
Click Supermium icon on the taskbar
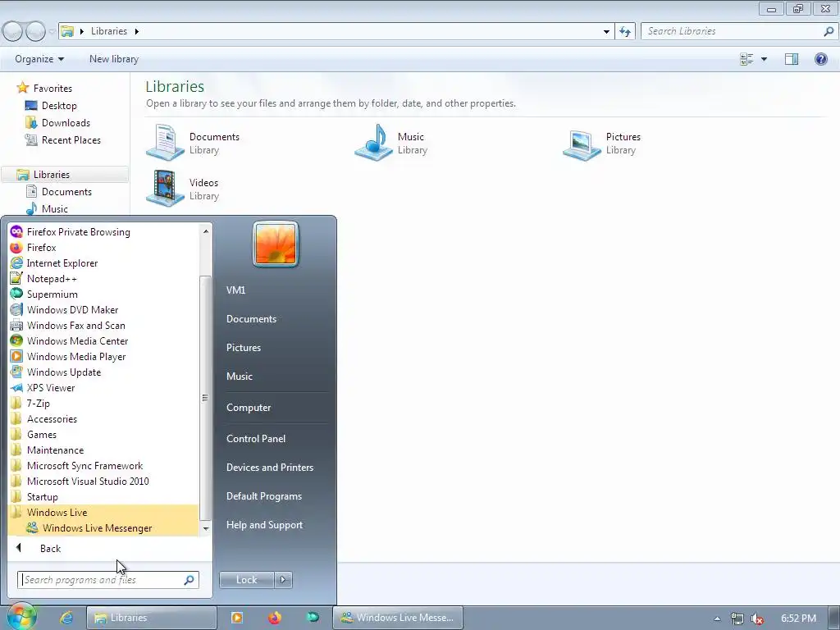tap(313, 618)
